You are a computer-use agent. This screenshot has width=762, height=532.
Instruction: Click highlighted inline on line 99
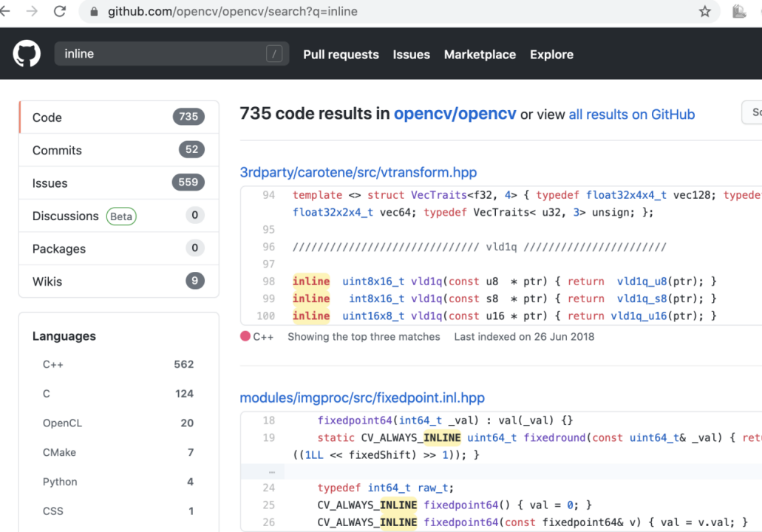coord(311,299)
